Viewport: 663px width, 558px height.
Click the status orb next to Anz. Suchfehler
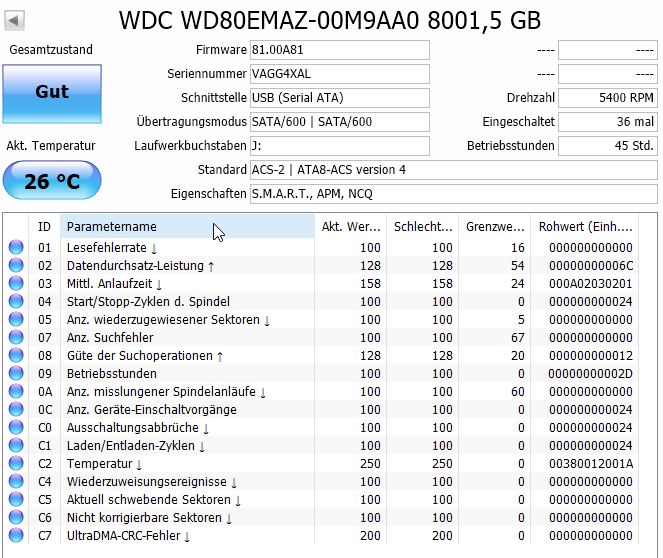tap(16, 337)
